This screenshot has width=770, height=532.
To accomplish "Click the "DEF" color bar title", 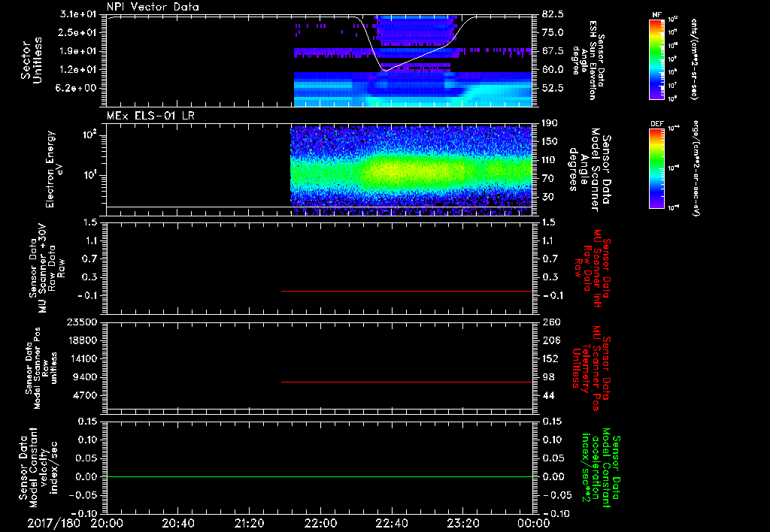I will (x=656, y=124).
